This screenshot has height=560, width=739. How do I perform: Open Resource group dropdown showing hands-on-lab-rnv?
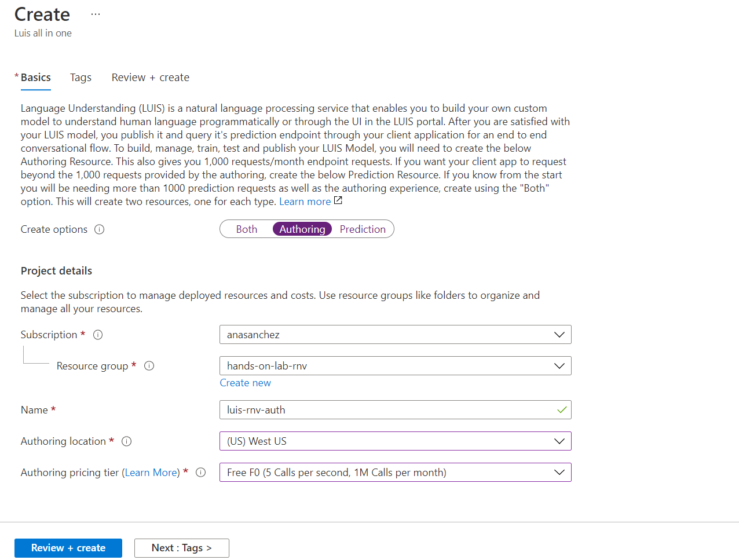click(396, 366)
